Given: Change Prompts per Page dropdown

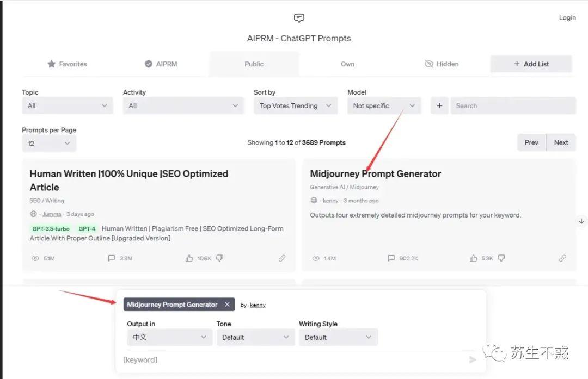Looking at the screenshot, I should coord(49,144).
